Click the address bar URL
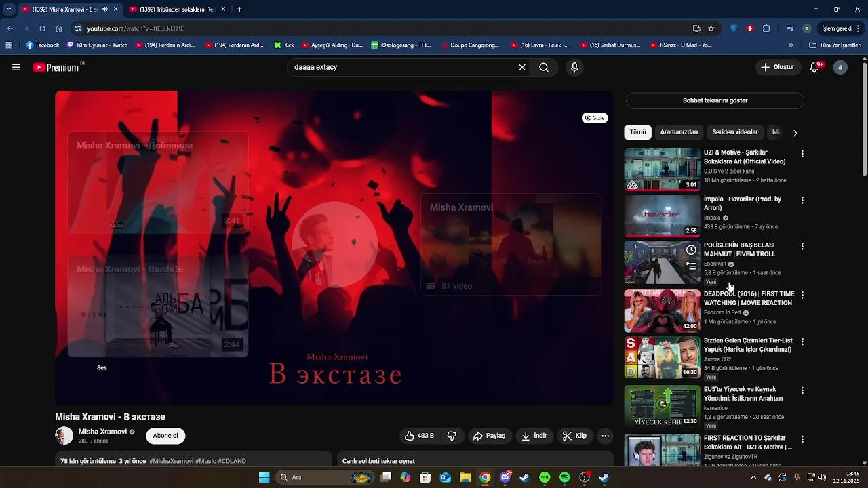The width and height of the screenshot is (868, 488). (x=136, y=28)
